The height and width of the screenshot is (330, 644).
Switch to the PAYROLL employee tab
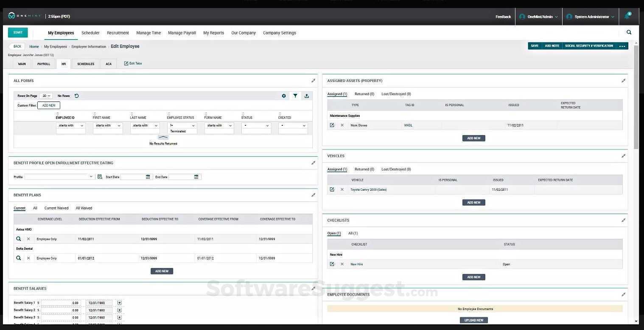click(x=44, y=64)
